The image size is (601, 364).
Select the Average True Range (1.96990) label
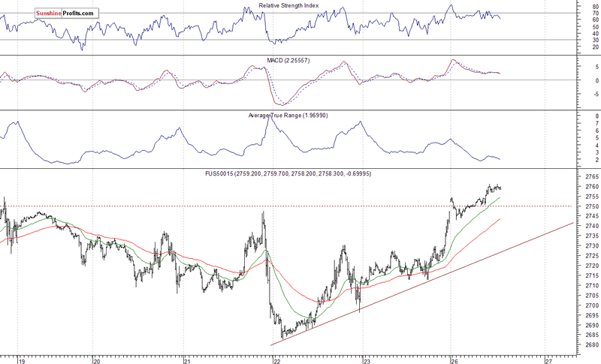(x=291, y=116)
